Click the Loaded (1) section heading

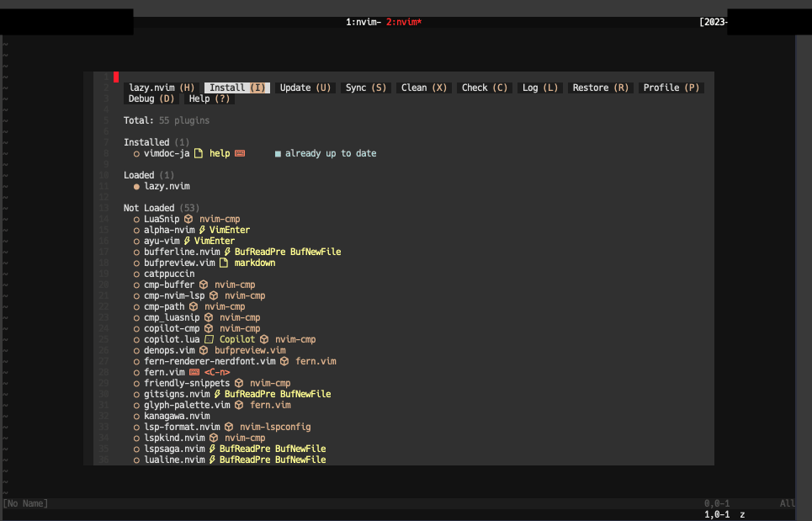[149, 175]
